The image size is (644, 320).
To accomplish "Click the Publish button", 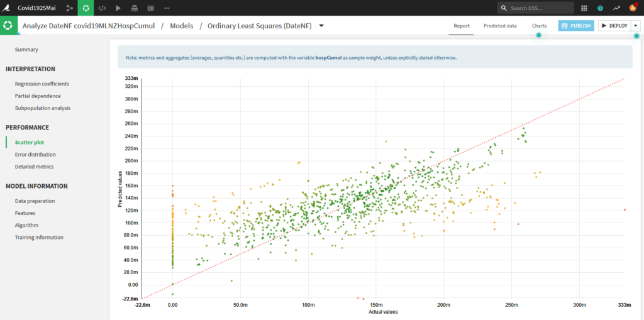I will 576,26.
